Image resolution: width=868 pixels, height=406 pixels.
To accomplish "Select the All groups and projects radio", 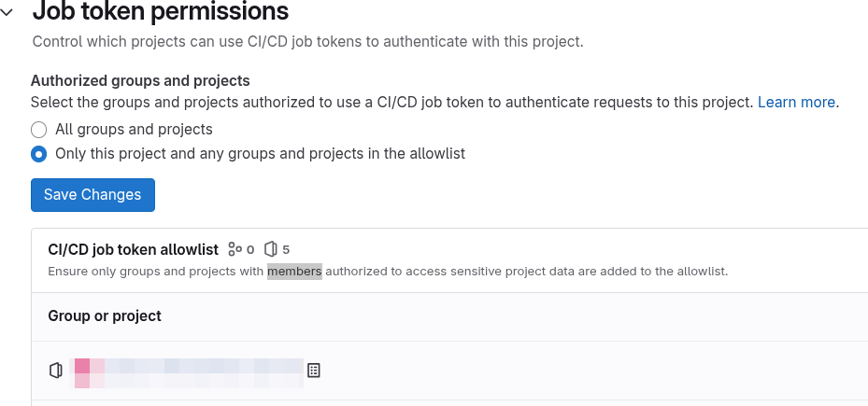I will click(38, 130).
